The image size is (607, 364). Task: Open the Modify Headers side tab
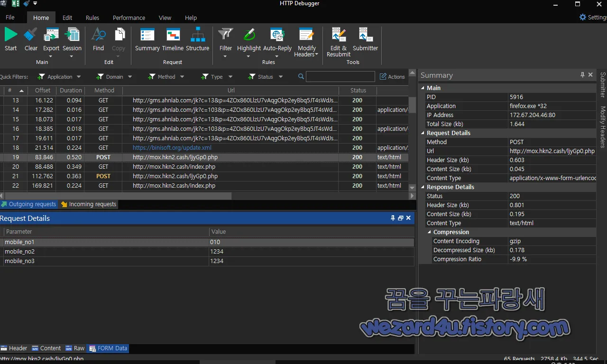pyautogui.click(x=603, y=127)
